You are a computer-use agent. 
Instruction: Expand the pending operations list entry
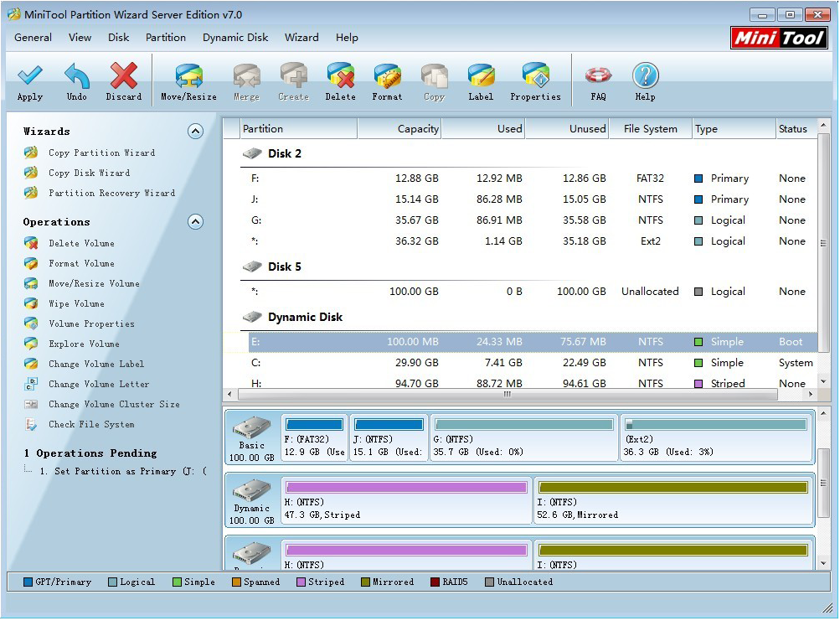point(24,471)
